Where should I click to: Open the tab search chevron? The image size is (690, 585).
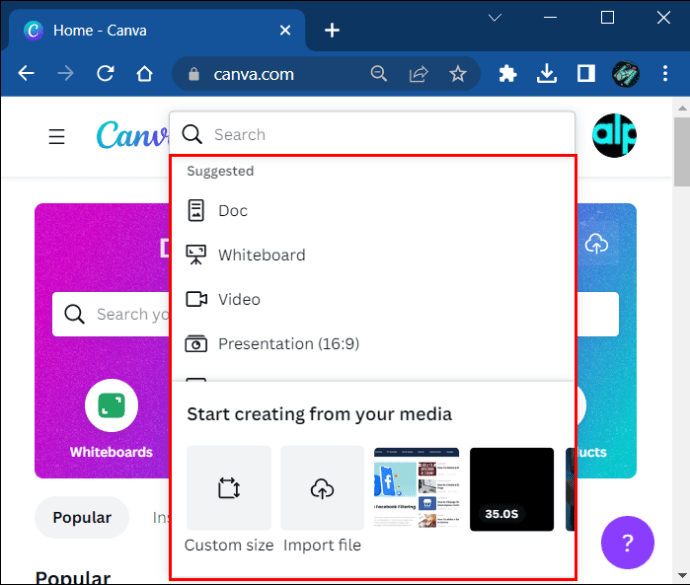point(495,18)
